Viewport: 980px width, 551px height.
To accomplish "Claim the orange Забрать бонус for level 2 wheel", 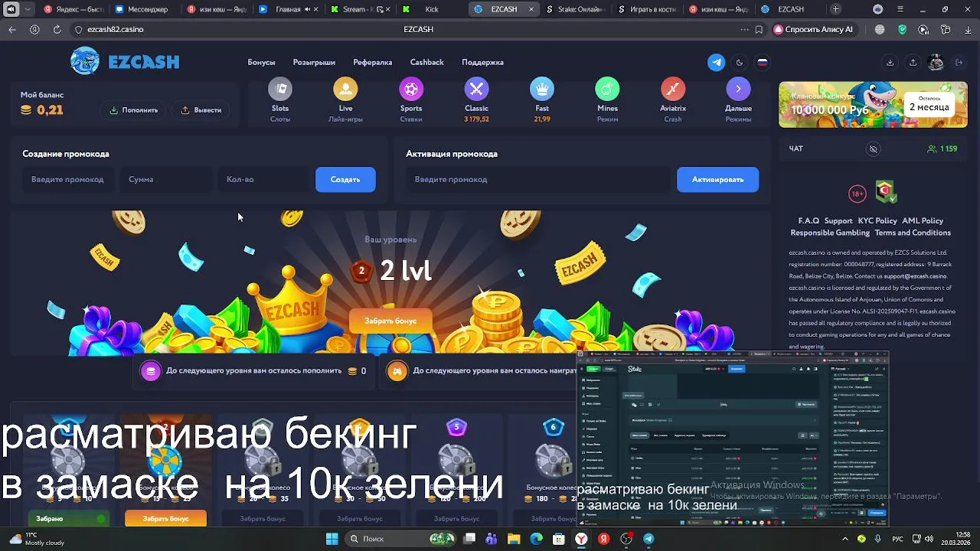I will pos(165,519).
